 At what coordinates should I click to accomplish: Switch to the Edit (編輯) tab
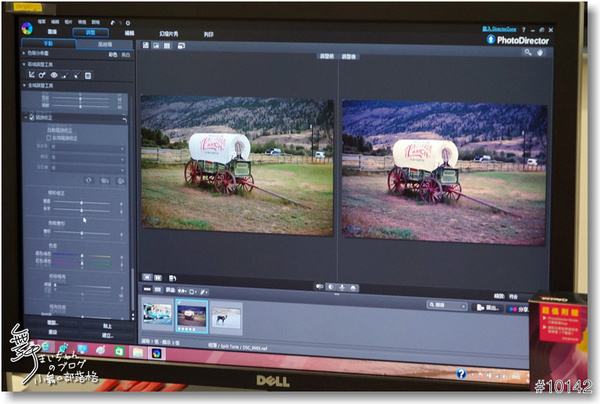tap(129, 33)
